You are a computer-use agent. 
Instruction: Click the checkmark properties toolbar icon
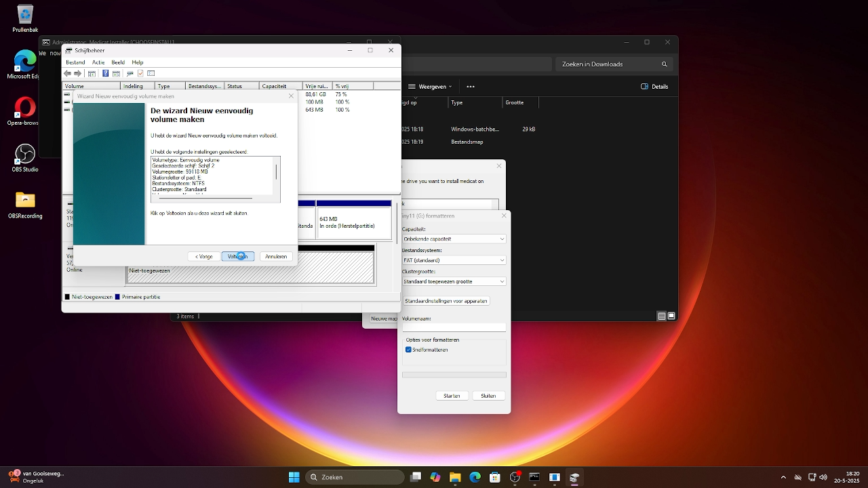140,73
